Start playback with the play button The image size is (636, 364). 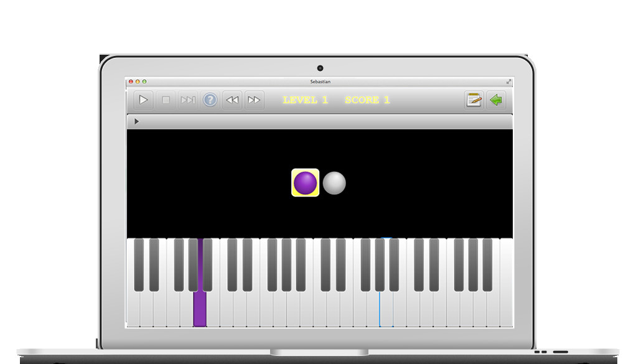click(143, 100)
